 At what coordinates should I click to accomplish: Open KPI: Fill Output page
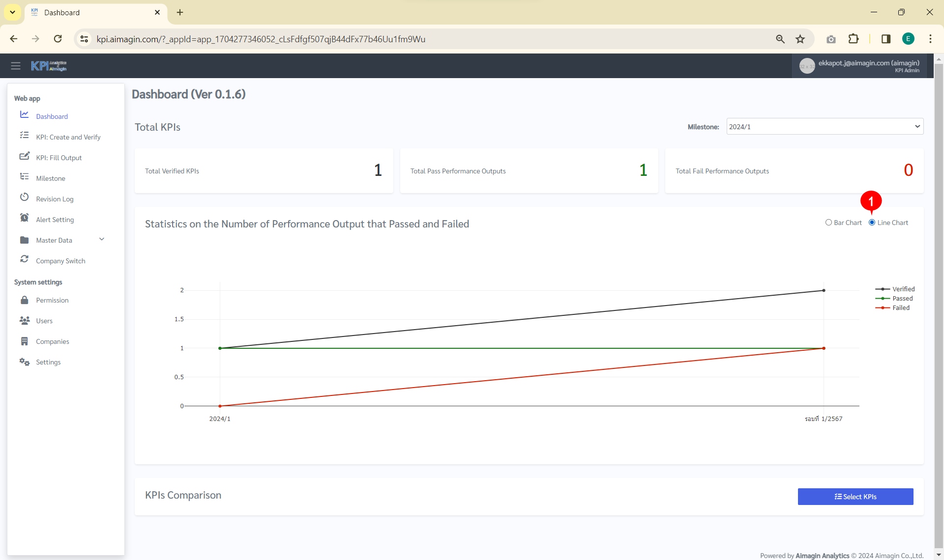(x=59, y=158)
